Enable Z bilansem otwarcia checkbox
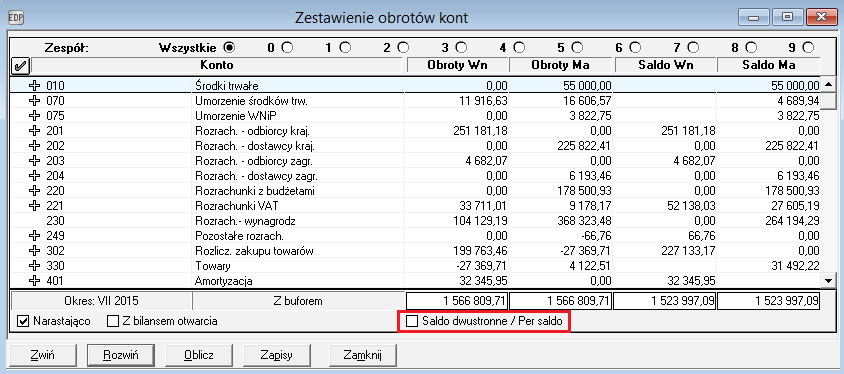844x374 pixels. (x=112, y=322)
